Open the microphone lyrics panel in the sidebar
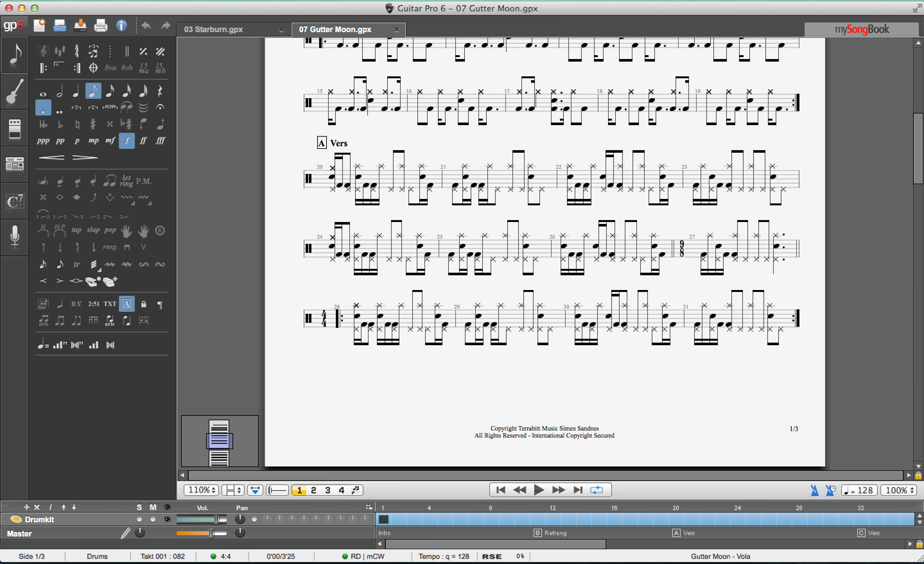Viewport: 924px width, 564px height. (x=15, y=237)
